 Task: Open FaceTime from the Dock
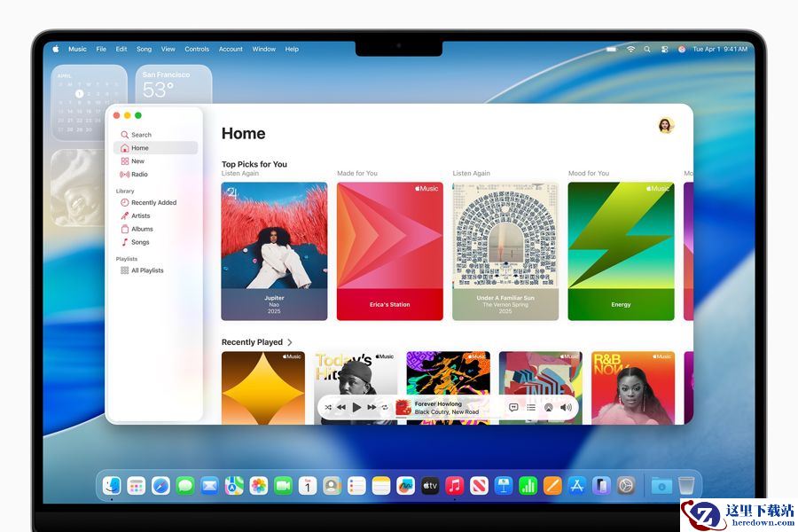283,486
